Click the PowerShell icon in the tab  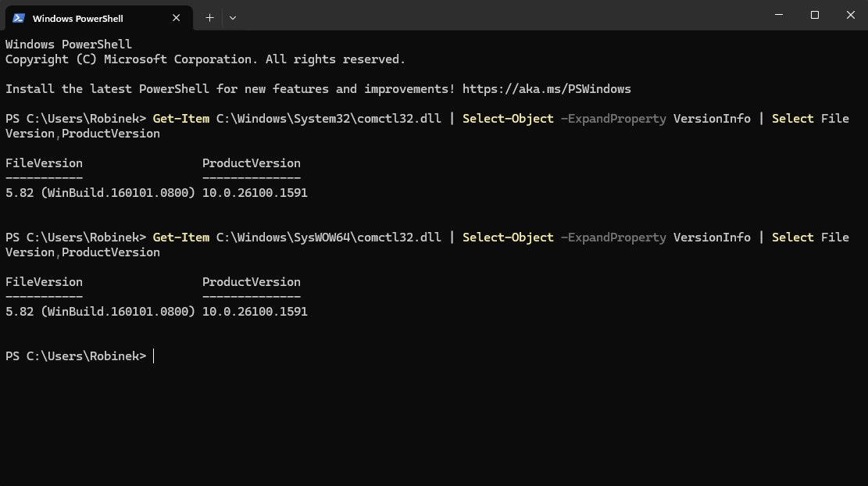click(x=18, y=18)
